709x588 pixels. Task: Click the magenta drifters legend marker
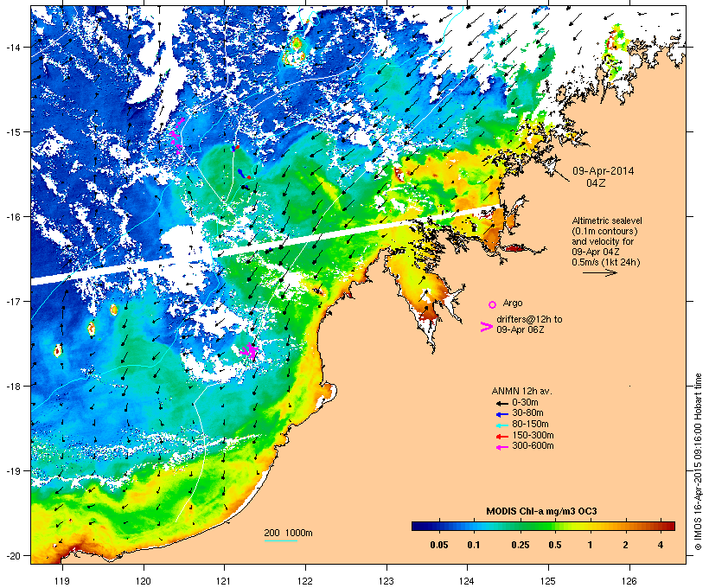(x=486, y=327)
